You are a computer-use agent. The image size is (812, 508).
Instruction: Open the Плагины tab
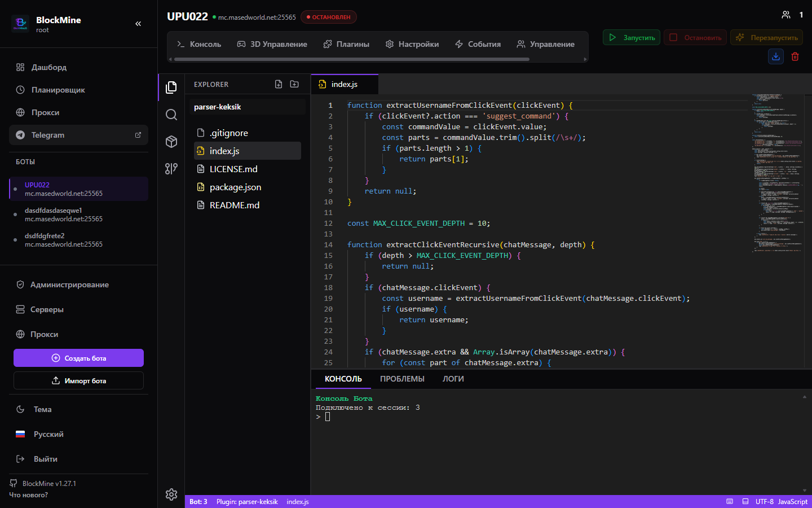[x=346, y=44]
